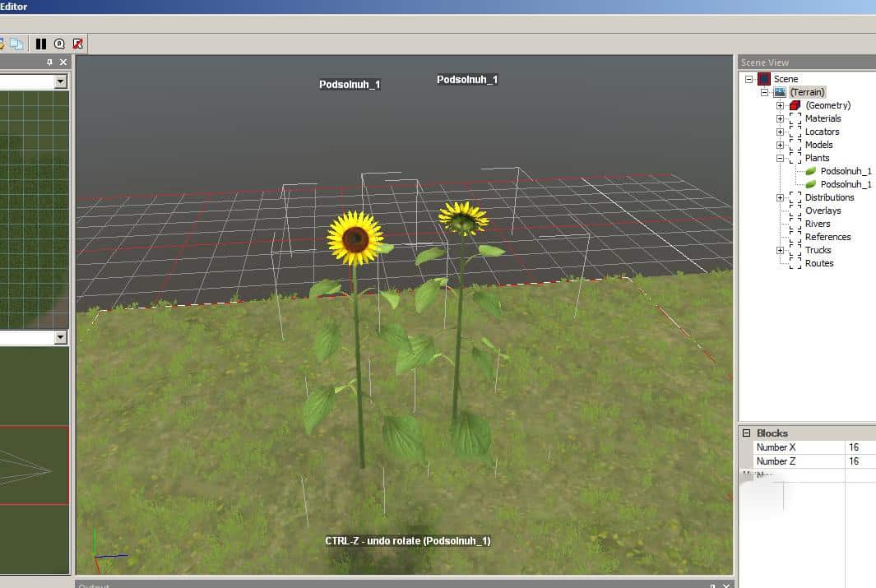The image size is (876, 588).
Task: Collapse the Blocks property group
Action: pyautogui.click(x=746, y=433)
